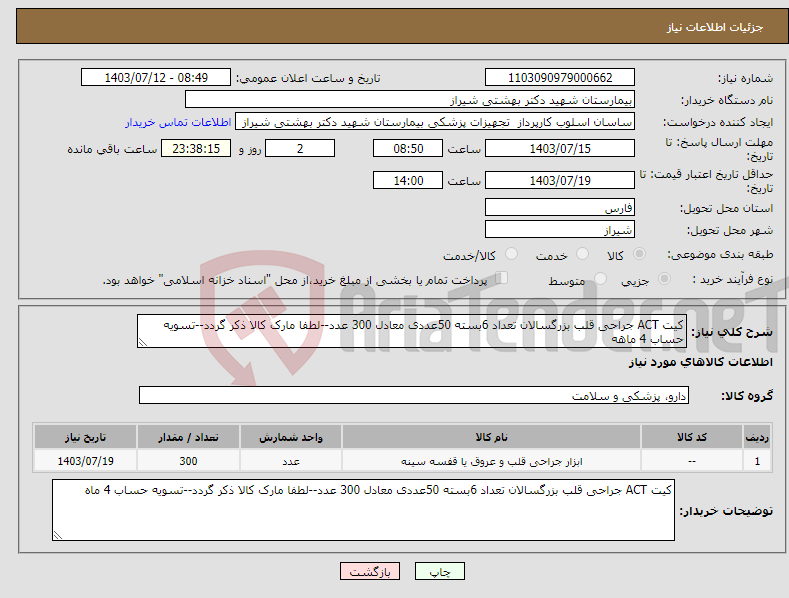Click the remaining time field 23:38:15

(196, 148)
